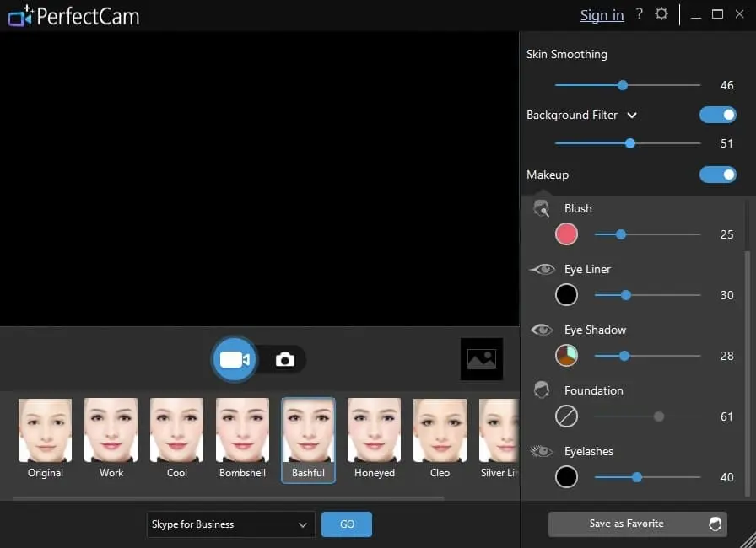Click the Foundation slider handle
This screenshot has height=548, width=756.
coord(659,416)
